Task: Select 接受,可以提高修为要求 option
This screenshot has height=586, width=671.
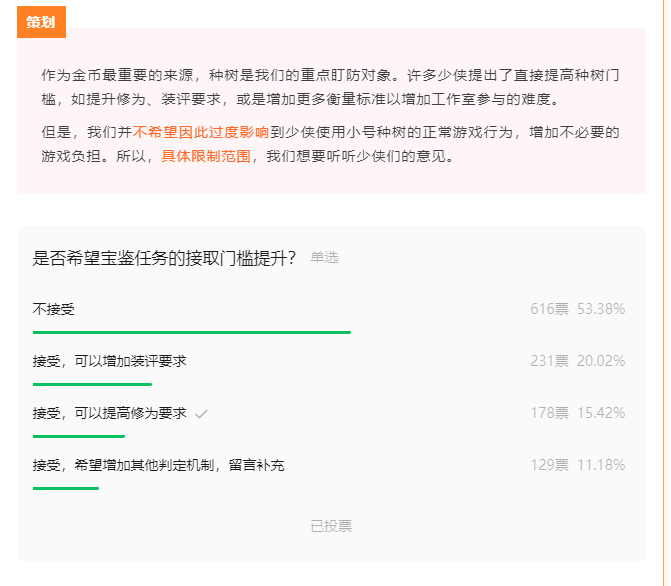Action: click(110, 413)
